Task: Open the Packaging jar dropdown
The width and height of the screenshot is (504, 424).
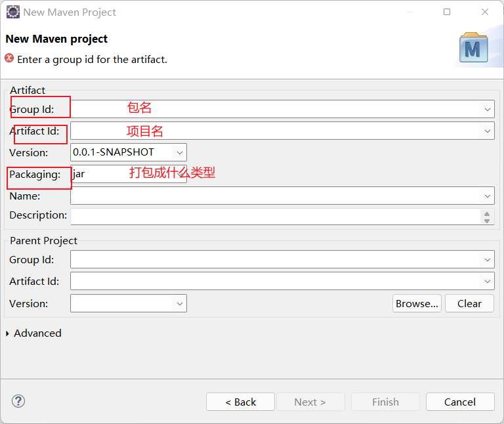Action: pos(180,174)
